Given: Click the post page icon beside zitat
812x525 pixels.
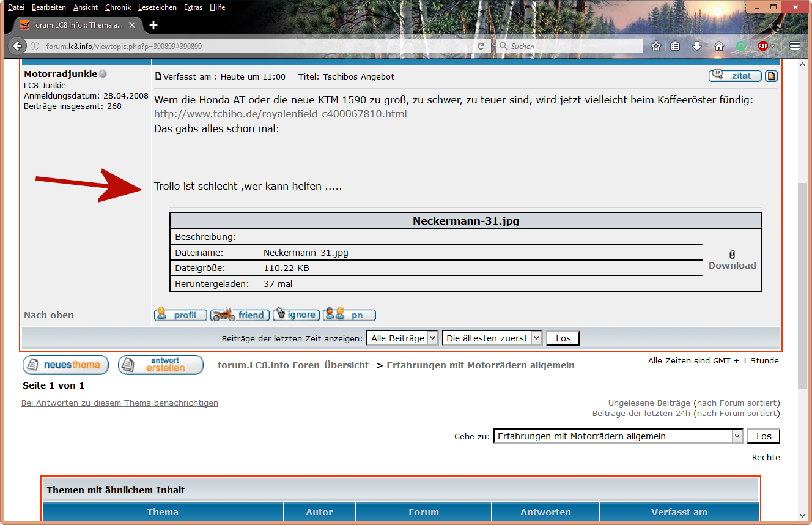Looking at the screenshot, I should 771,76.
